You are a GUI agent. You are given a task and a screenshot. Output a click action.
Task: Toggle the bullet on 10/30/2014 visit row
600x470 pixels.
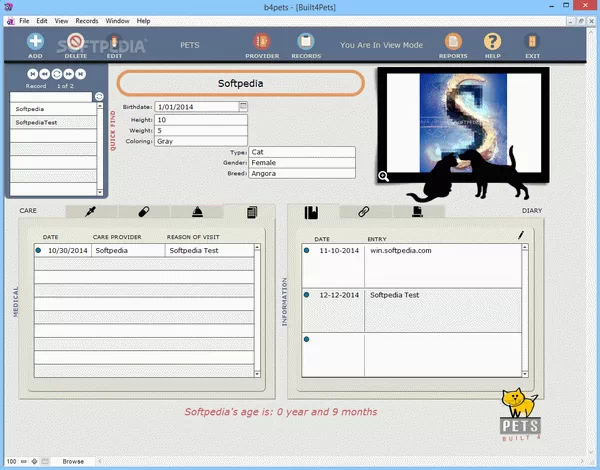coord(38,251)
